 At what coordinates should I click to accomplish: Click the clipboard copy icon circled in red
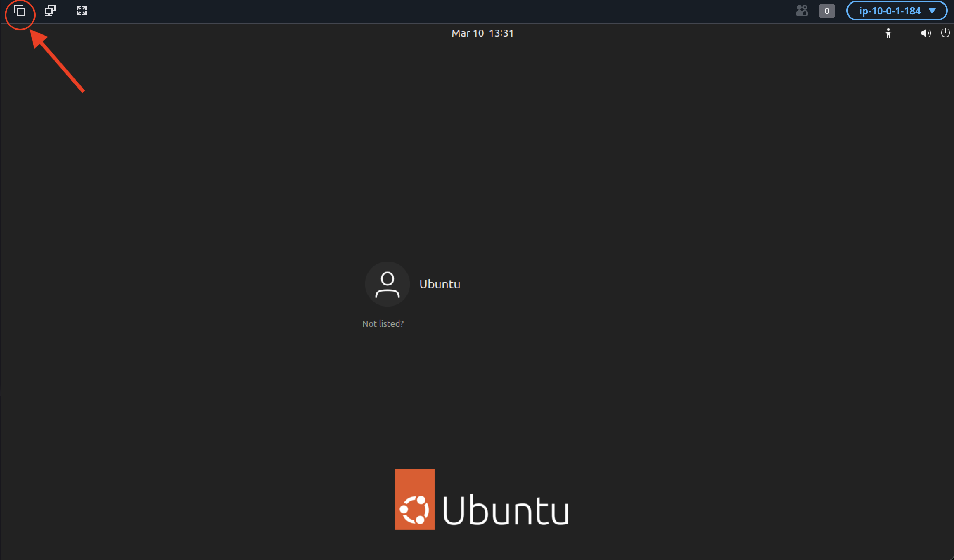[x=20, y=11]
